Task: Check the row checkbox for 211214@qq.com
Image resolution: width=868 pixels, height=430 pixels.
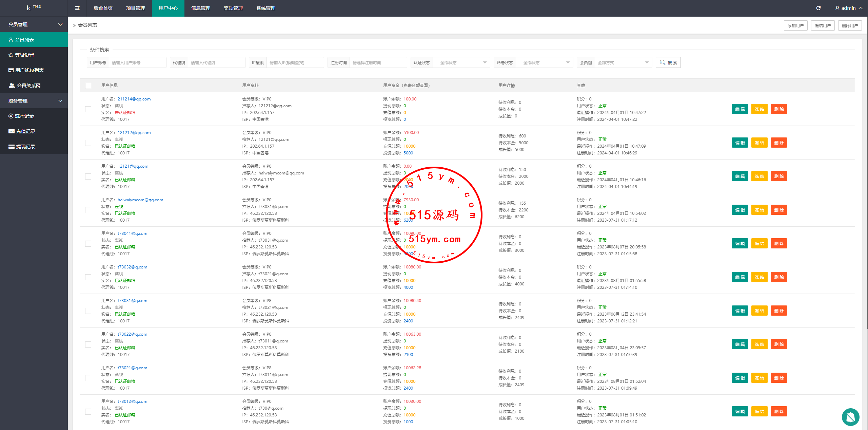Action: tap(88, 109)
